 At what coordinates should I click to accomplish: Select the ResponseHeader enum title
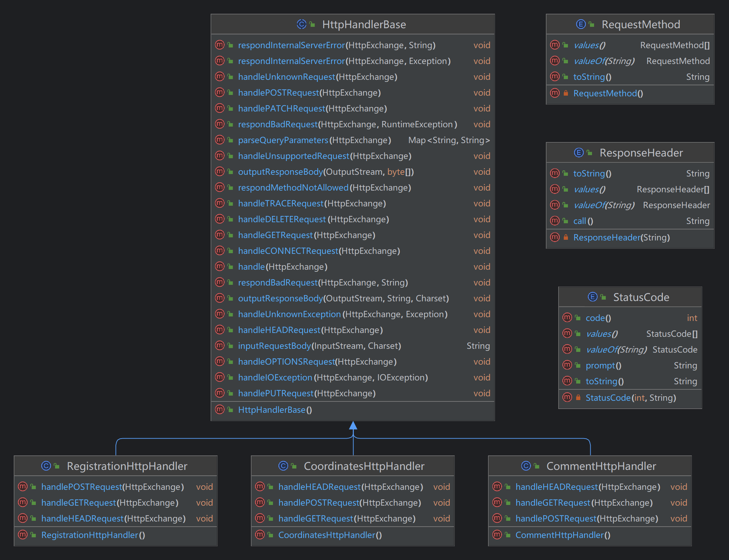click(x=641, y=153)
